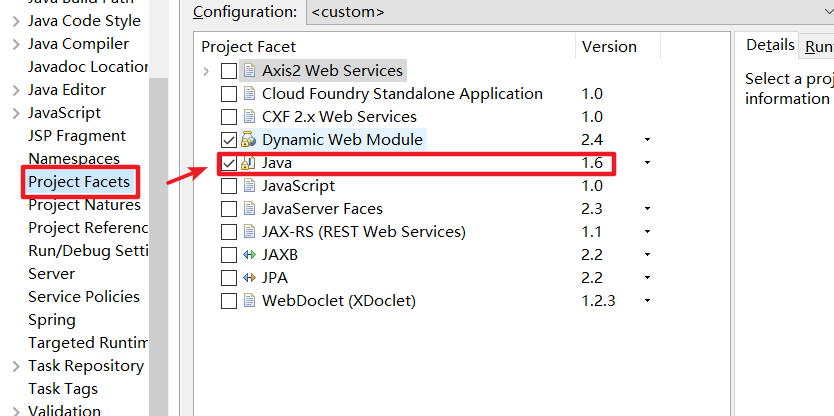The height and width of the screenshot is (416, 834).
Task: Select Project Facets in the sidebar
Action: 79,182
